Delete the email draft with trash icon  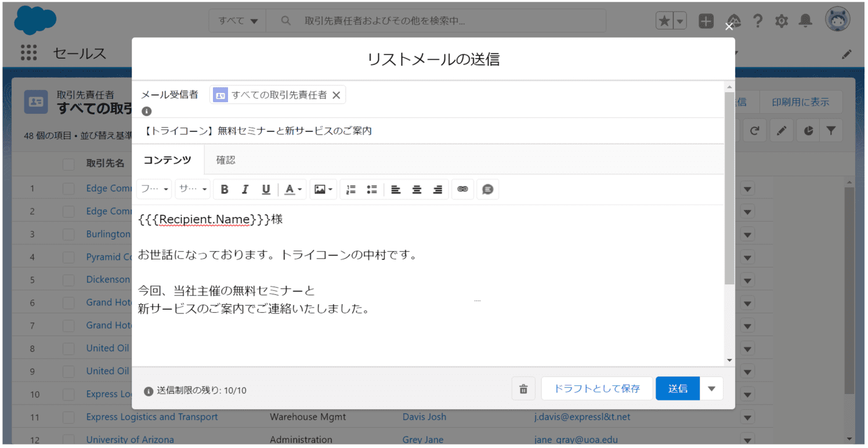pyautogui.click(x=523, y=389)
